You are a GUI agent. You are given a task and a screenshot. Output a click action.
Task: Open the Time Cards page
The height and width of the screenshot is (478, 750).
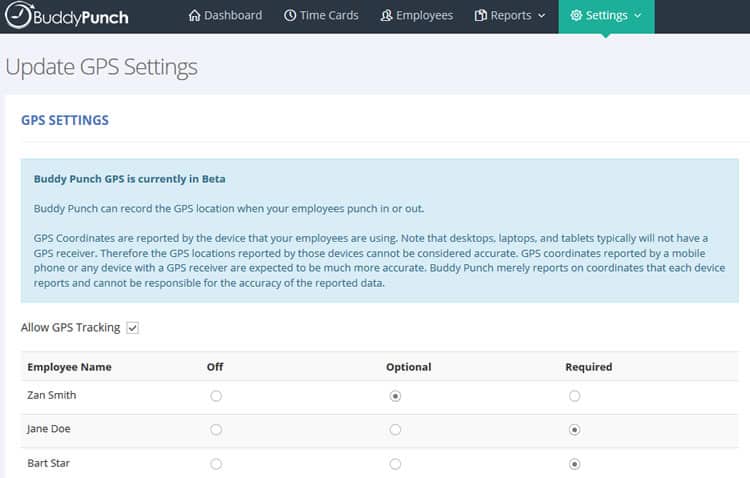321,15
